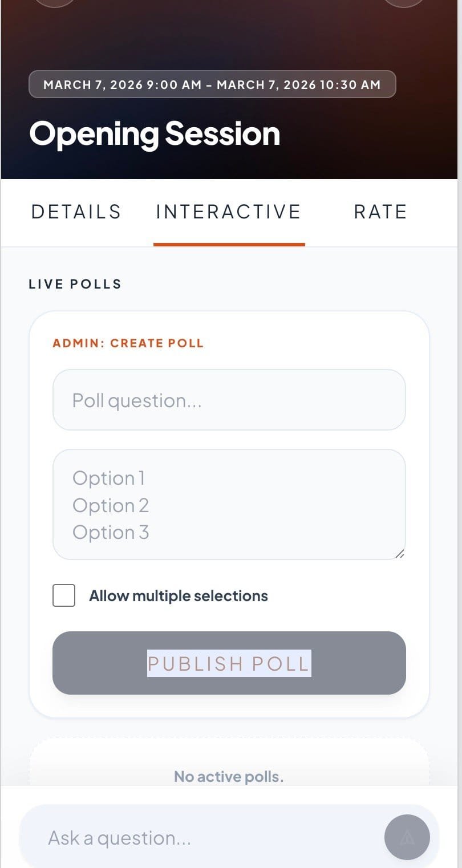This screenshot has width=462, height=868.
Task: Tap the circular button in the top left corner
Action: tap(55, 3)
